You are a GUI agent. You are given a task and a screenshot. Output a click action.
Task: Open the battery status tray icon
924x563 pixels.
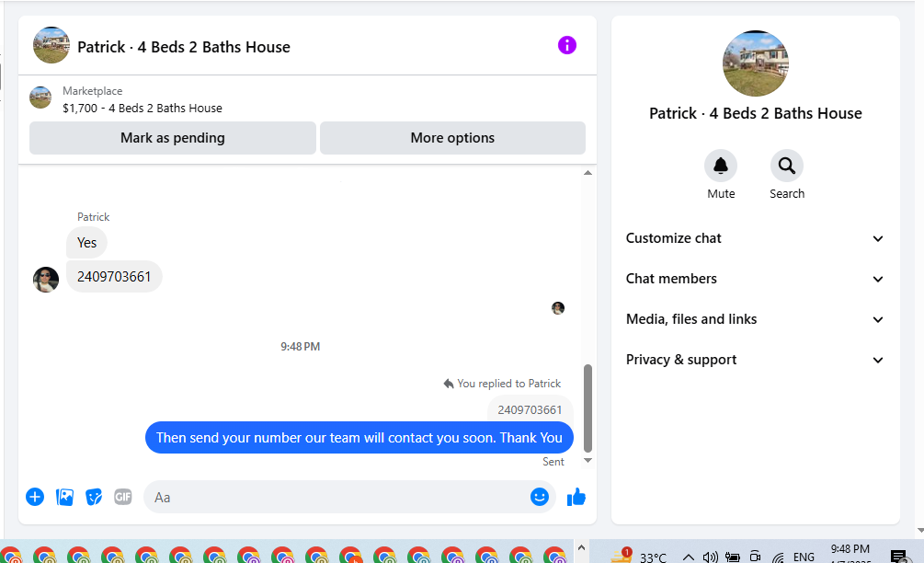click(733, 557)
